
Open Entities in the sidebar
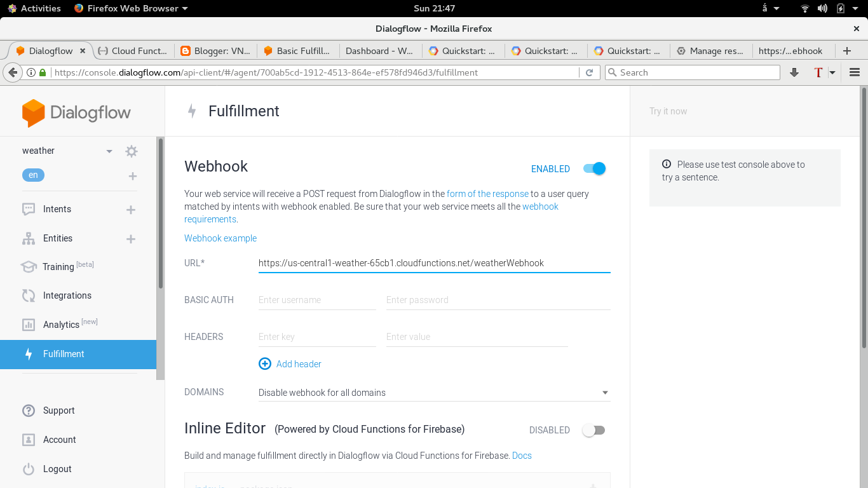point(58,238)
